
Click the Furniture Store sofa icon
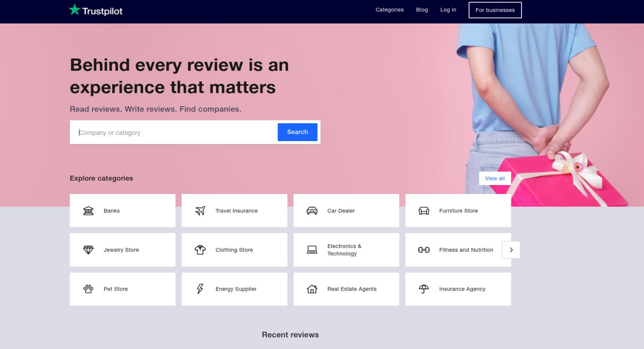point(424,211)
